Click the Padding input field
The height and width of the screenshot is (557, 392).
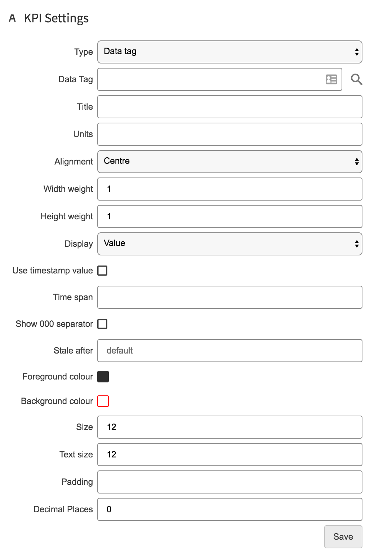230,482
